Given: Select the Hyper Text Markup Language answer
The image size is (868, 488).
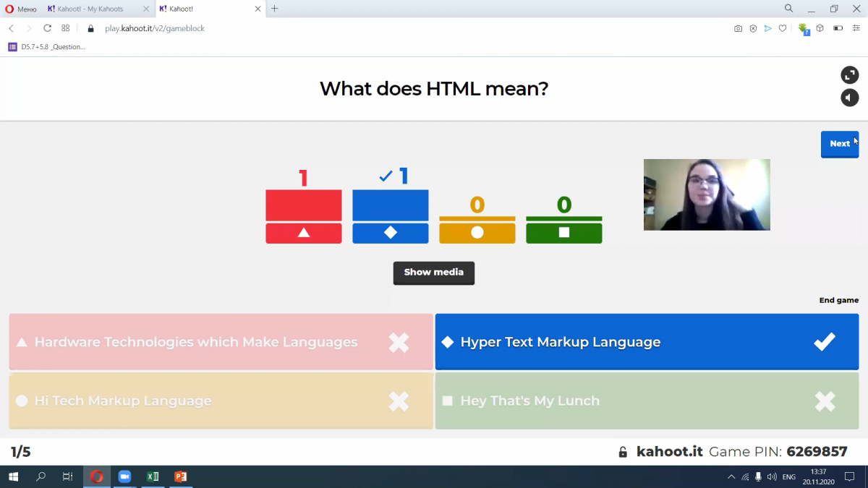Looking at the screenshot, I should tap(647, 342).
